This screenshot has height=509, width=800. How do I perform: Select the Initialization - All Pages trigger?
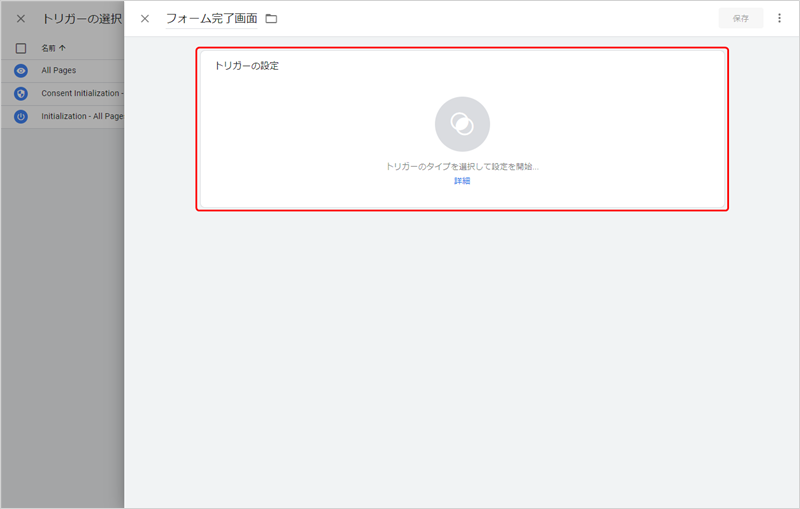pos(62,116)
